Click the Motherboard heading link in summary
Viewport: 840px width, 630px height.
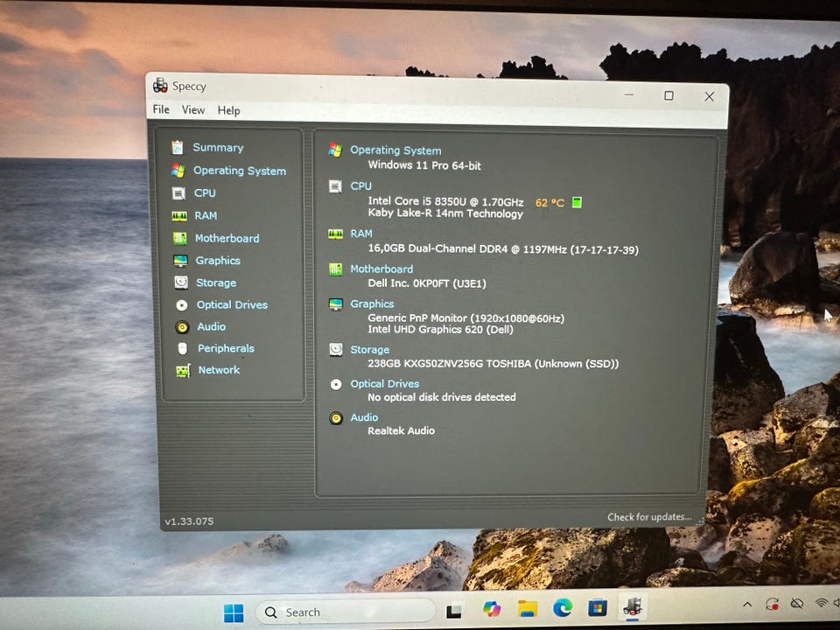[x=381, y=269]
